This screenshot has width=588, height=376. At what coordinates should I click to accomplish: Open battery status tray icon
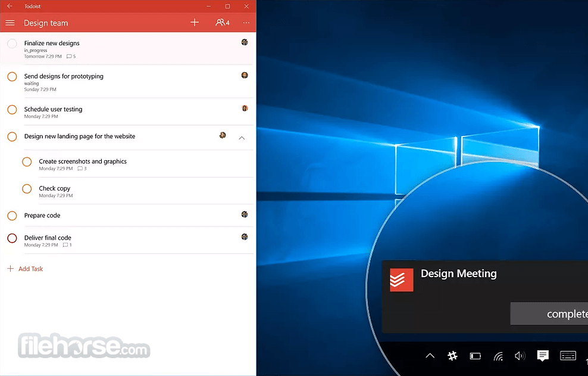point(475,356)
